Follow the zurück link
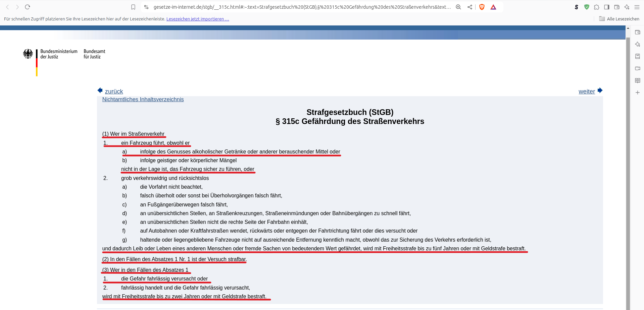 [x=114, y=91]
